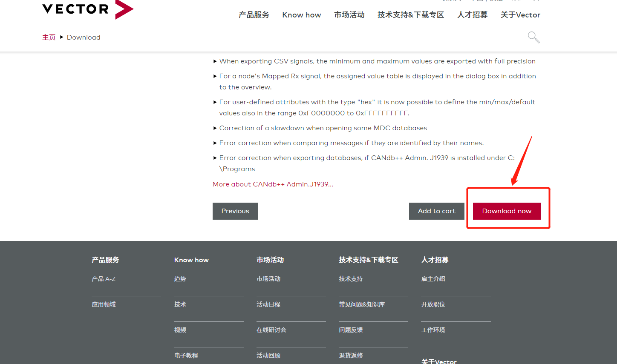Click the Vector logo
Image resolution: width=617 pixels, height=364 pixels.
point(87,9)
